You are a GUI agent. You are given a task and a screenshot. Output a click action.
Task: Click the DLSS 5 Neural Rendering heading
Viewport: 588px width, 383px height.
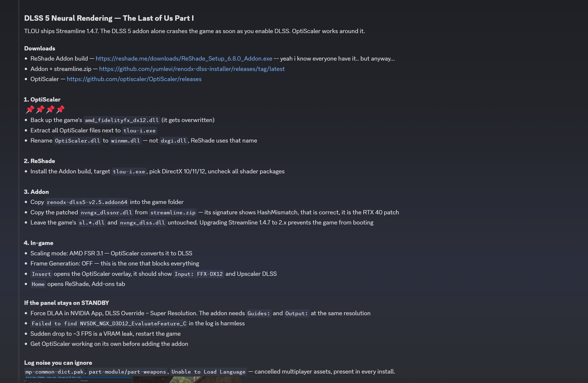[109, 18]
